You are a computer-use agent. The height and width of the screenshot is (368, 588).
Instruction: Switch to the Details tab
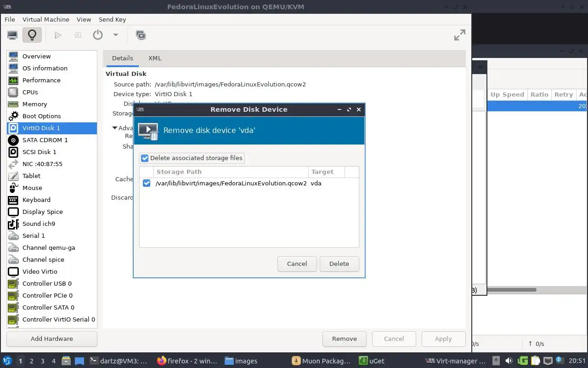tap(123, 58)
